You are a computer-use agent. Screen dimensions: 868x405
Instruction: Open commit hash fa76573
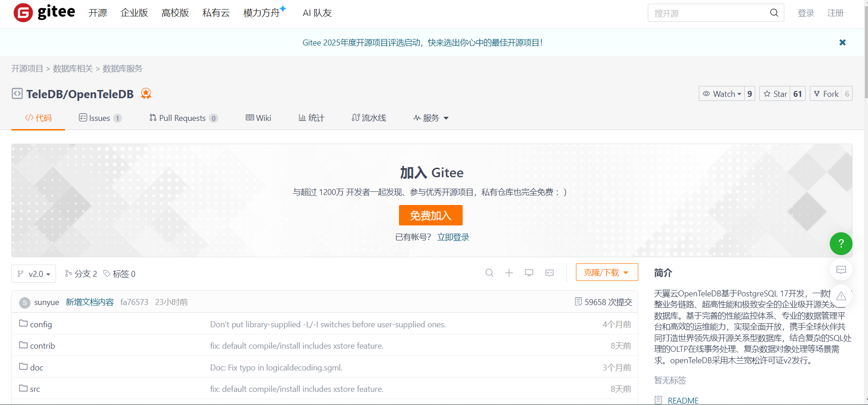tap(134, 302)
